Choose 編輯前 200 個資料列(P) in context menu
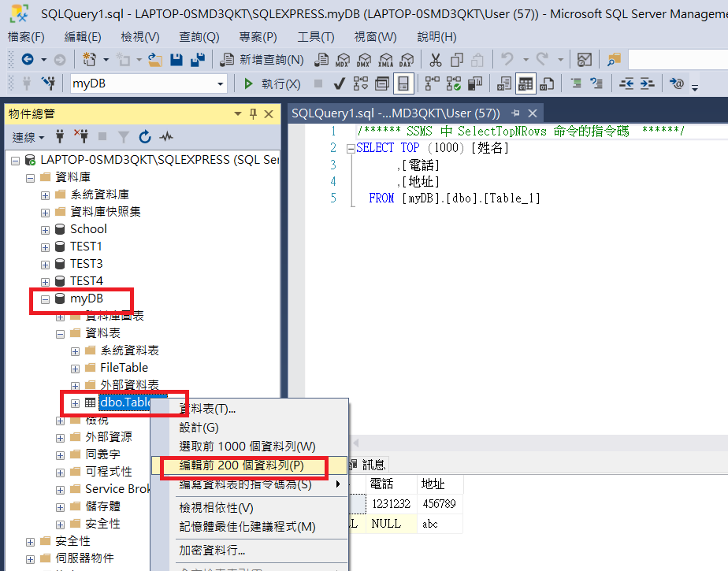The width and height of the screenshot is (728, 571). pos(249,465)
